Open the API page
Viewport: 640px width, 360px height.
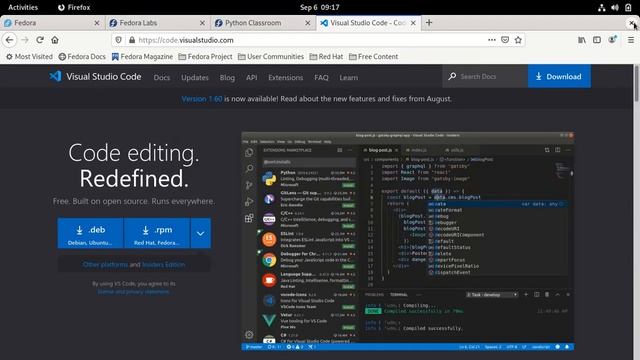(x=251, y=78)
